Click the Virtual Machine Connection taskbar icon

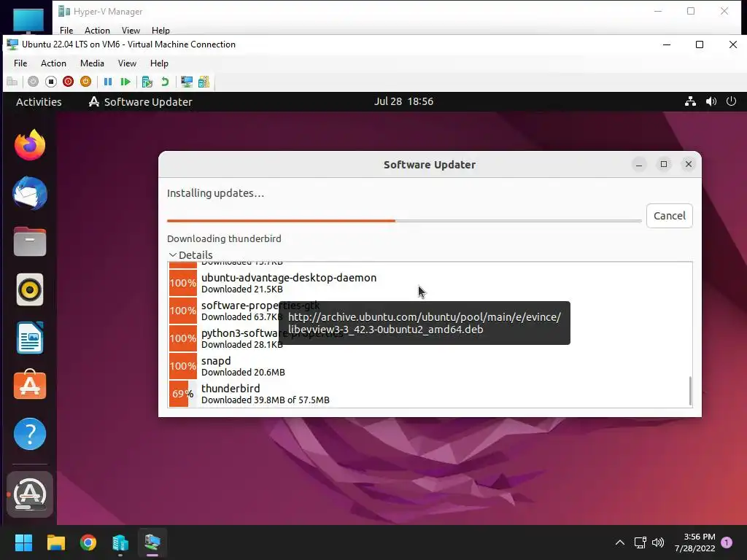point(152,542)
